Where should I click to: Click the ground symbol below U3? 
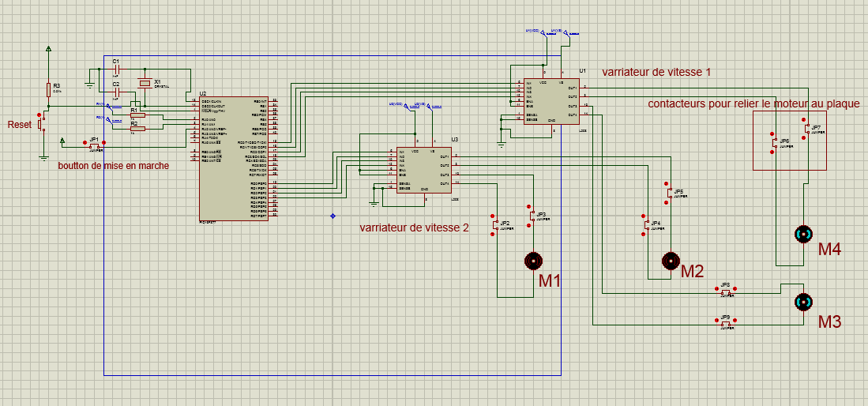[374, 205]
